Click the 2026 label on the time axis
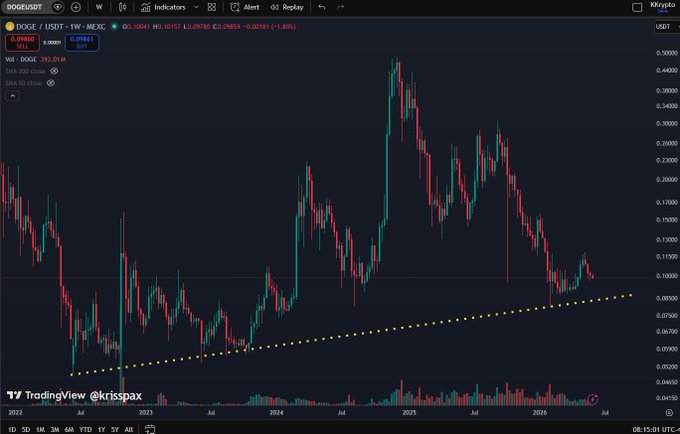 [539, 412]
